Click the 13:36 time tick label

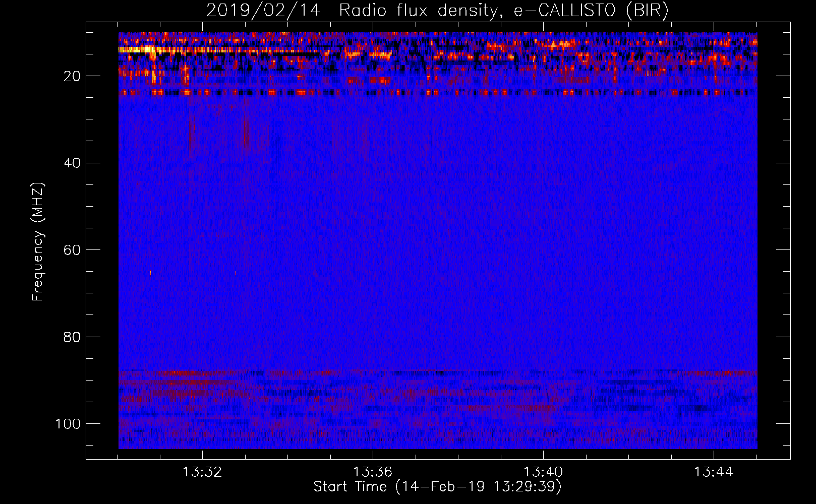click(x=373, y=472)
